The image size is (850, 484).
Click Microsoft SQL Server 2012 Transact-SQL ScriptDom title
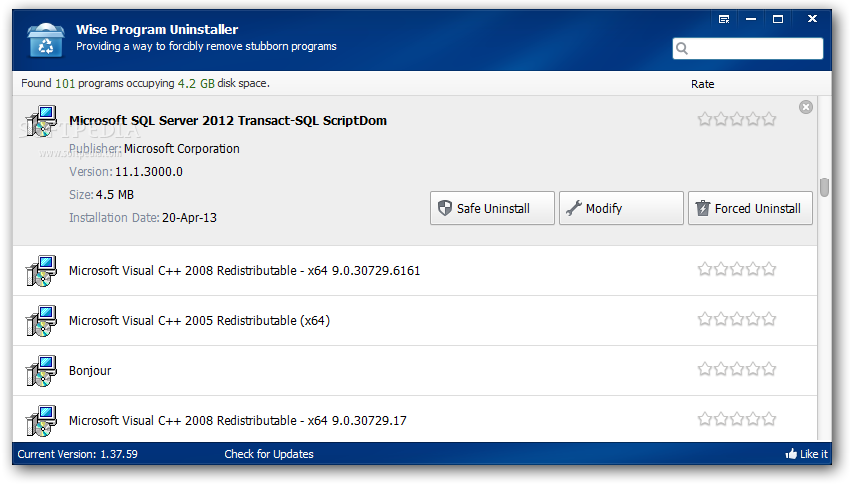click(x=228, y=120)
